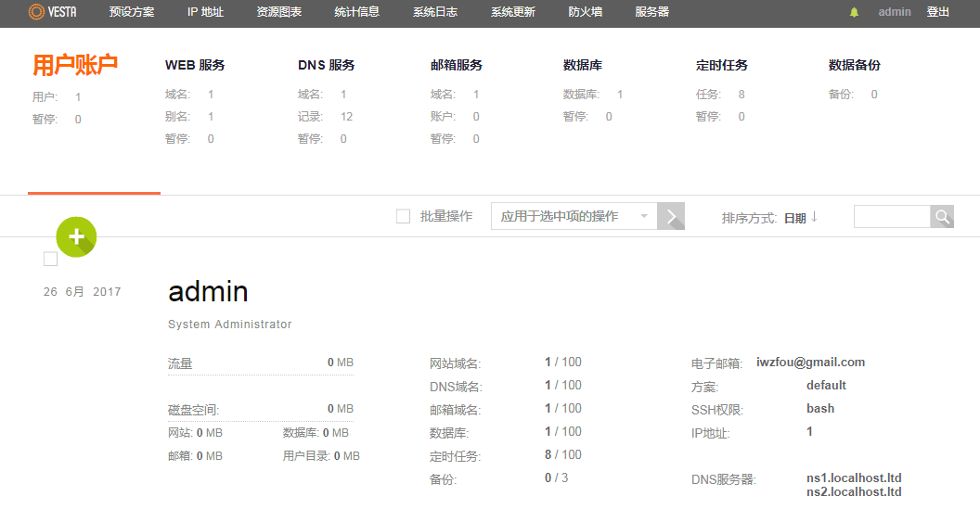Click the search magnifier icon
This screenshot has width=980, height=522.
pyautogui.click(x=942, y=217)
